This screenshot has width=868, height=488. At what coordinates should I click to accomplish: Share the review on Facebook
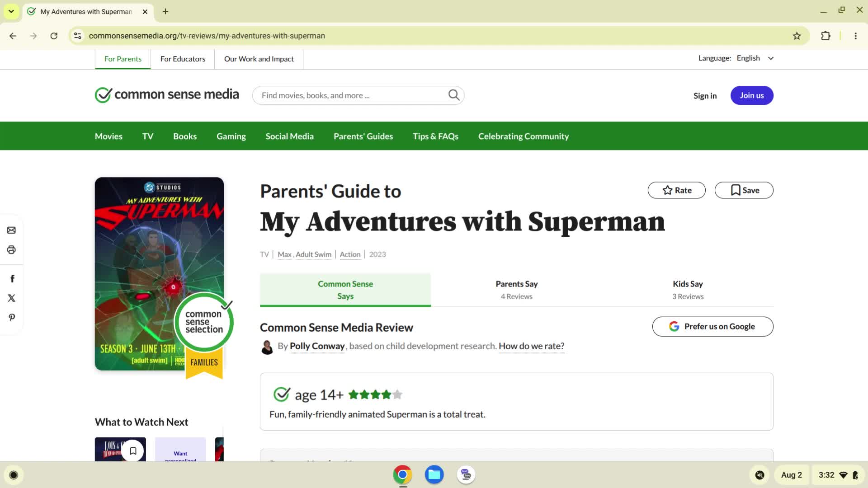point(12,279)
